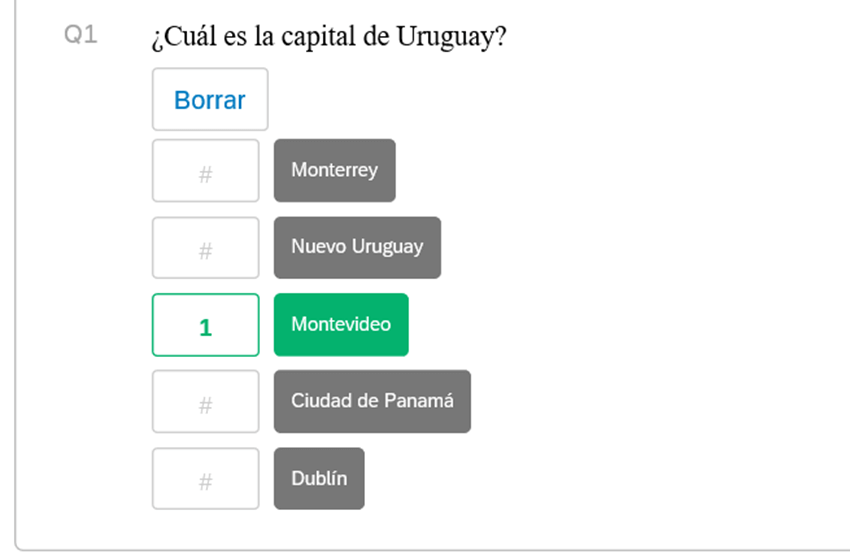Viewport: 850px width, 559px height.
Task: Focus the rank box beside Monterrey
Action: point(205,170)
